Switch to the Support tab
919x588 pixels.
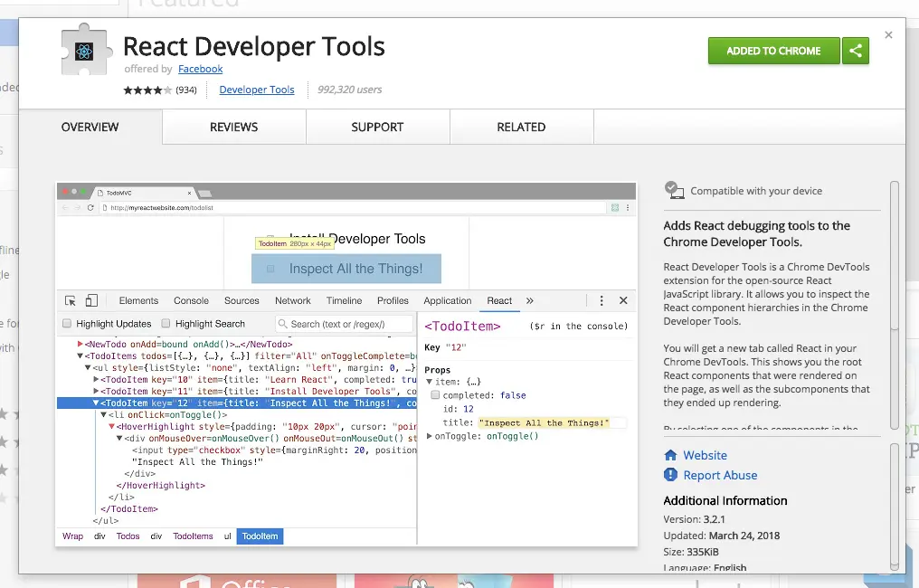[377, 127]
